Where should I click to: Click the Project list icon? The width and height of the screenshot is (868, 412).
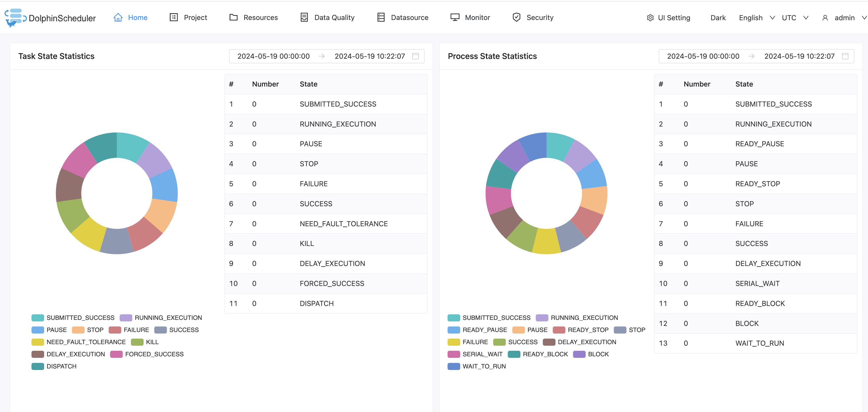coord(174,17)
